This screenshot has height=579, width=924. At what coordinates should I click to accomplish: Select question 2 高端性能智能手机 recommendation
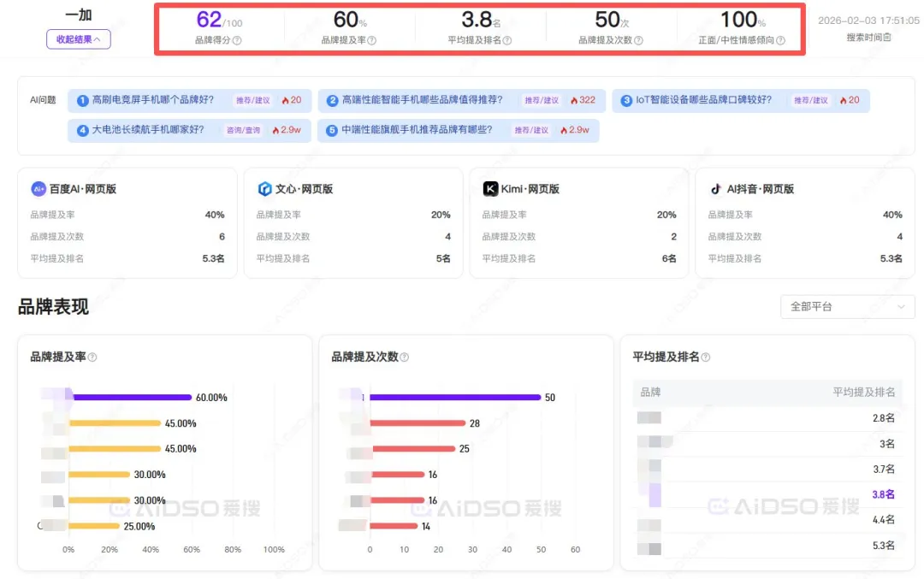[x=423, y=100]
